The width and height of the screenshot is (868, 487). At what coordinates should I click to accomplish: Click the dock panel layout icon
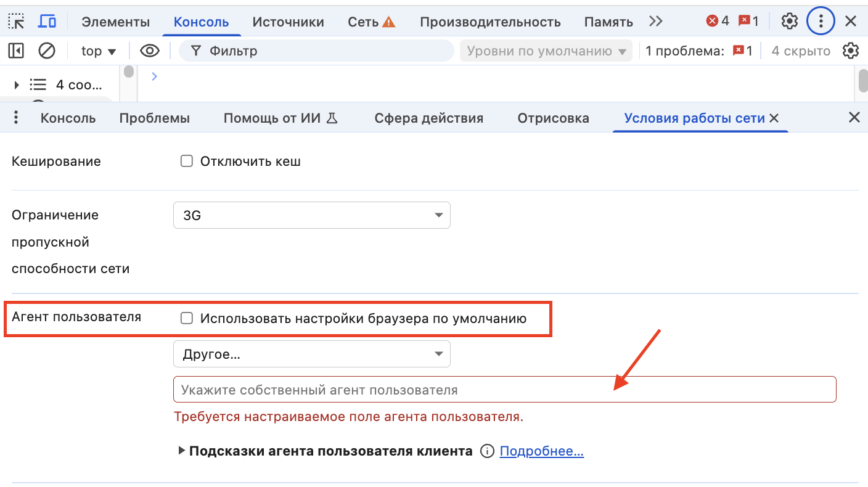pos(16,51)
